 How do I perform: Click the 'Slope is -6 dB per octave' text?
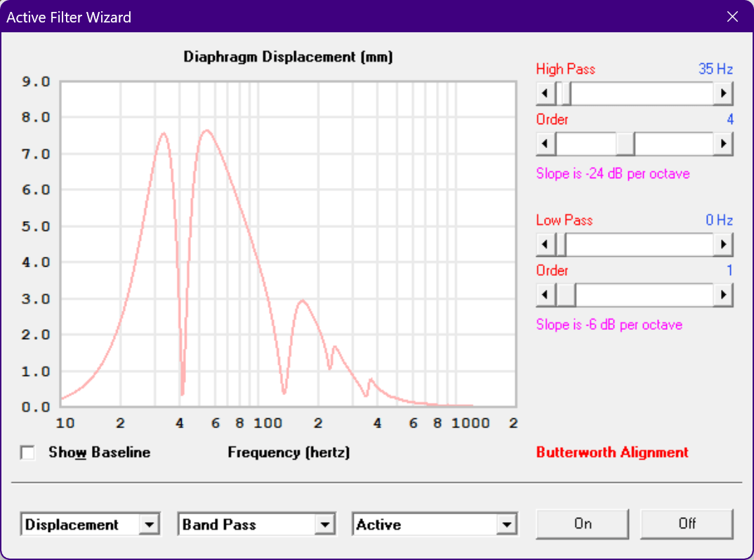point(609,324)
